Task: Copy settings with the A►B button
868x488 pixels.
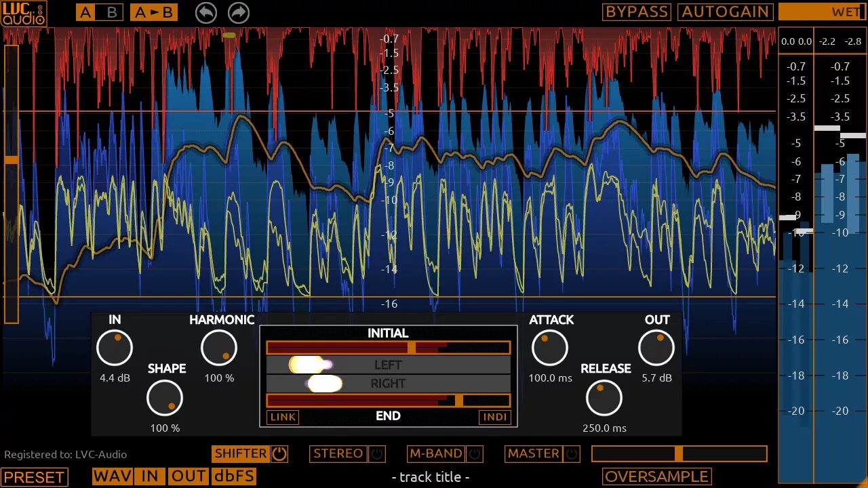Action: (153, 12)
